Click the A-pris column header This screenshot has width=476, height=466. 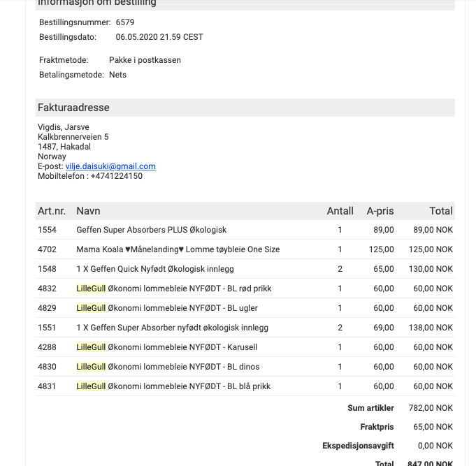pyautogui.click(x=380, y=211)
